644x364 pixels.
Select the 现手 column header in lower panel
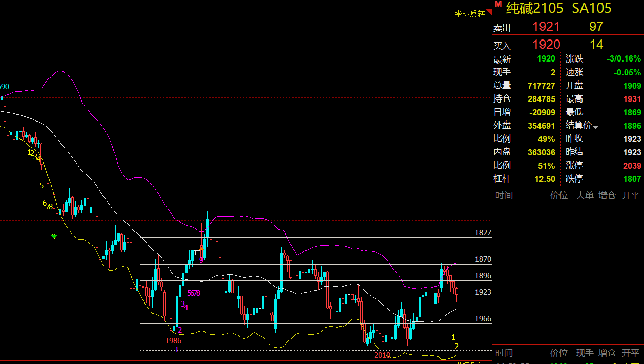[x=585, y=353]
